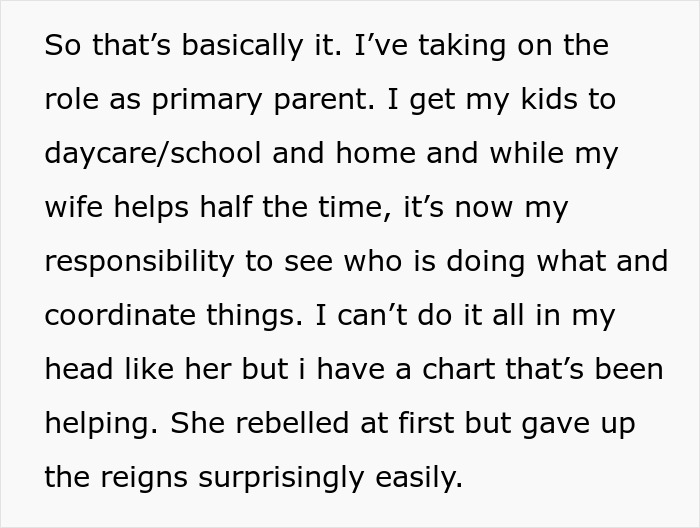The width and height of the screenshot is (700, 528).
Task: Click the word 'basically' in first line
Action: coord(242,46)
